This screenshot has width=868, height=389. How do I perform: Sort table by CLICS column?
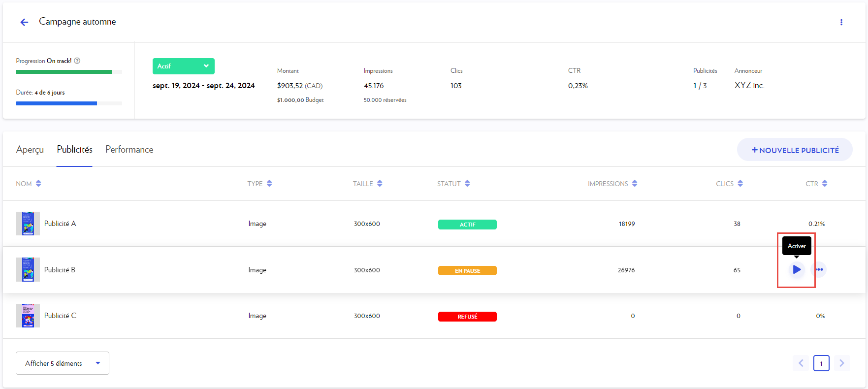point(740,184)
